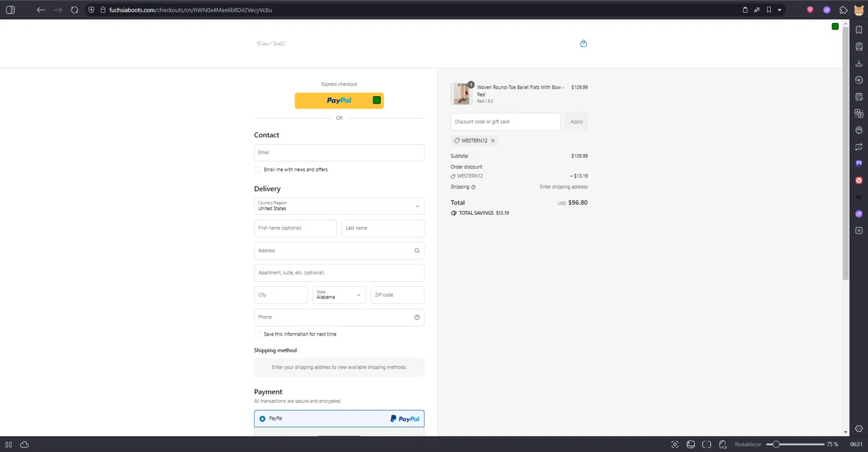Focus the City field
Viewport: 868px width, 452px height.
tap(281, 295)
